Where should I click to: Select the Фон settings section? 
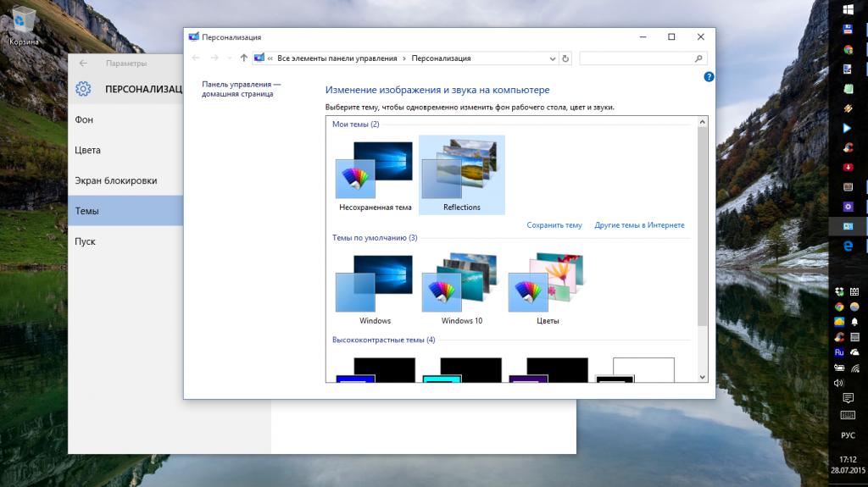(x=84, y=120)
